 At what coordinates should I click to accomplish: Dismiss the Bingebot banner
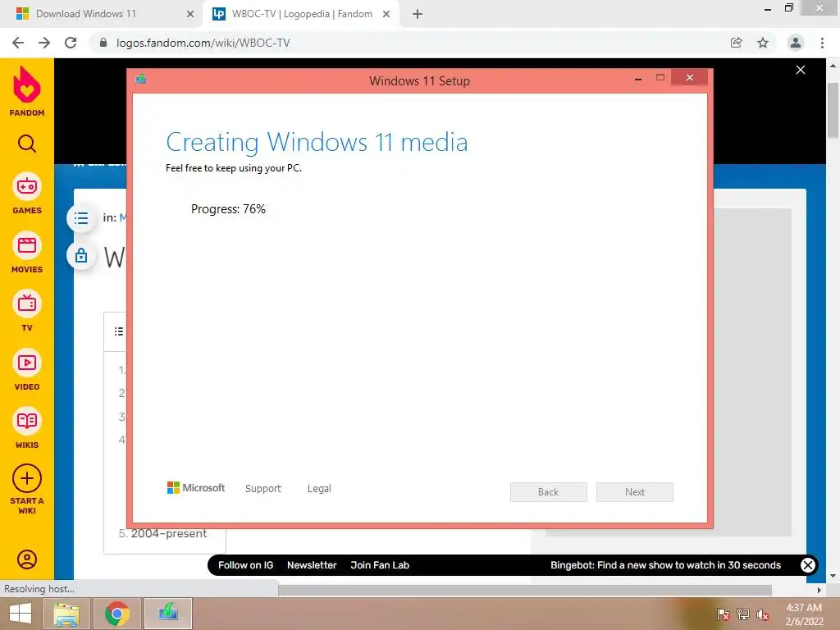[x=808, y=565]
